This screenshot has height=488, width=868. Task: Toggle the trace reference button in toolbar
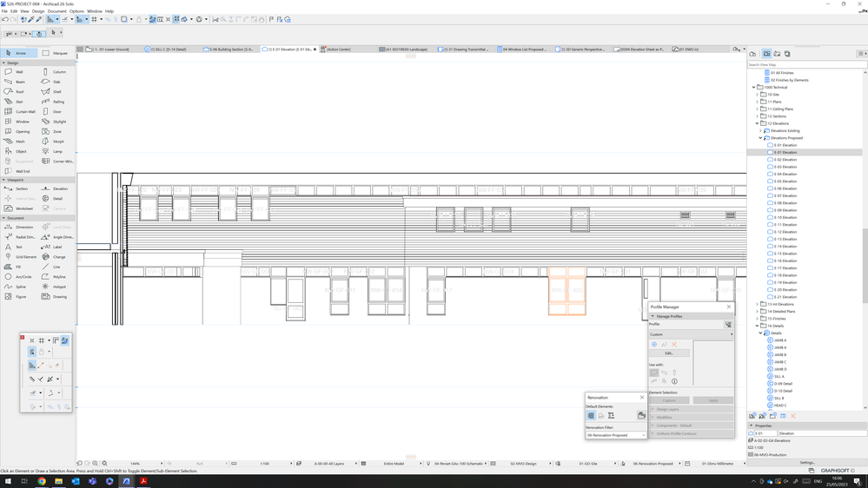point(124,19)
